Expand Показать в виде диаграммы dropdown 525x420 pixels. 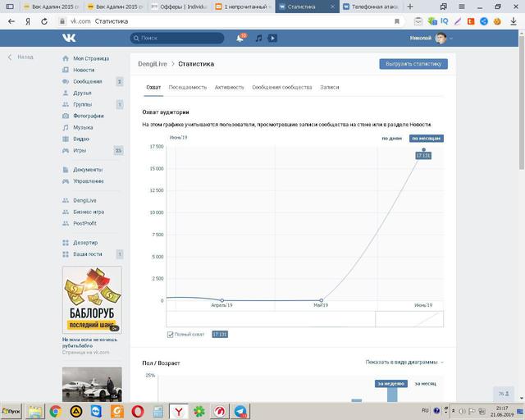pos(404,362)
